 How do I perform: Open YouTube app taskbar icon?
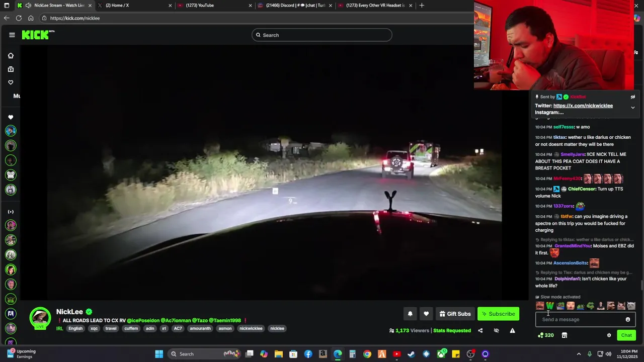tap(397, 354)
